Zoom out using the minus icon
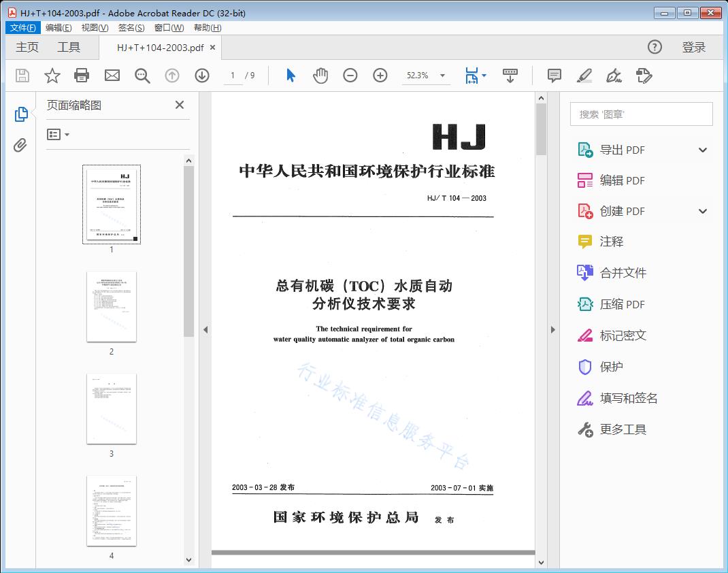The width and height of the screenshot is (728, 573). [x=350, y=76]
